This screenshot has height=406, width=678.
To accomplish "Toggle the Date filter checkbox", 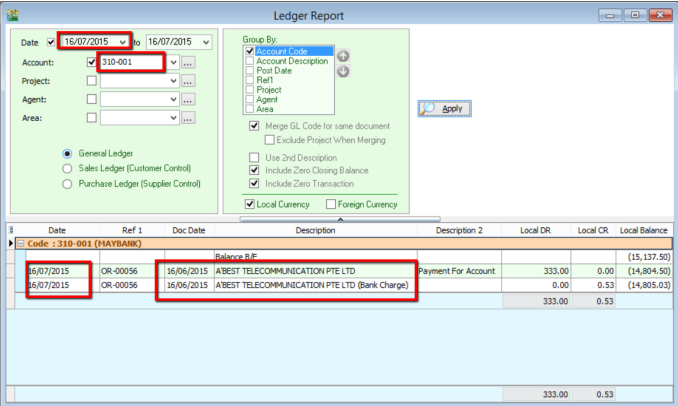I will (51, 42).
